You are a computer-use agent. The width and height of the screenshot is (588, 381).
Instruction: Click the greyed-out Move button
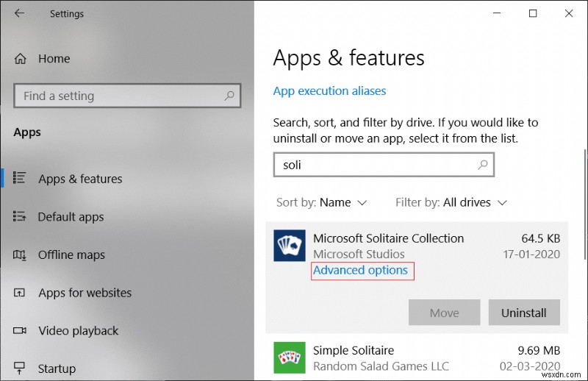coord(444,313)
